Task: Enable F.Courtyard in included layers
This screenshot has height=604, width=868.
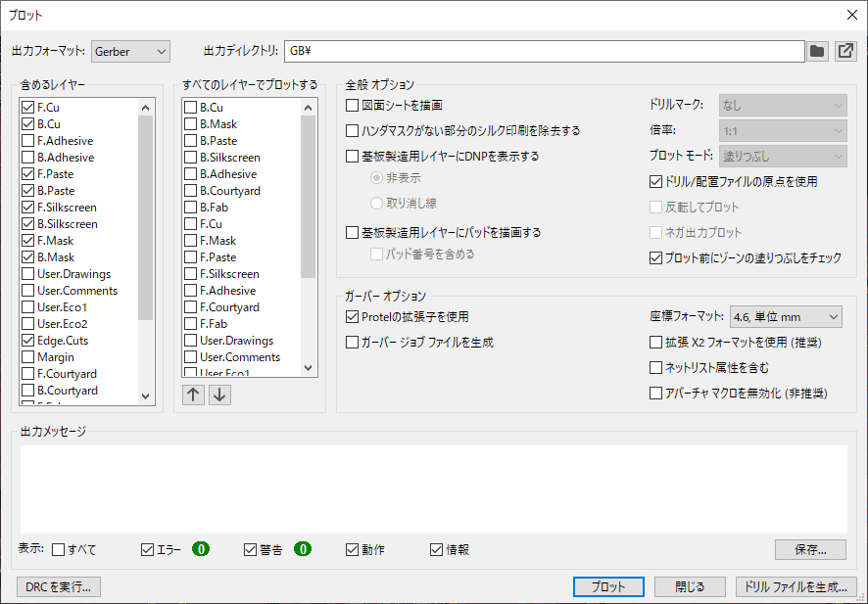Action: tap(27, 373)
